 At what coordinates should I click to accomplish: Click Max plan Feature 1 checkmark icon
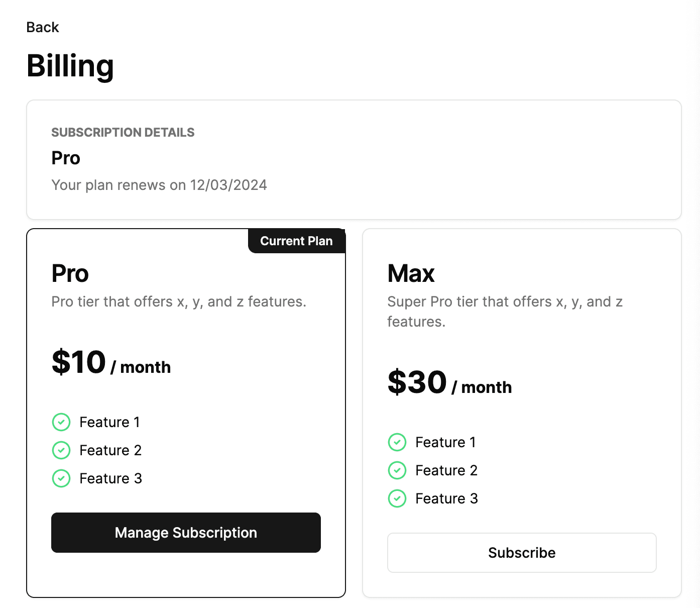(x=397, y=442)
